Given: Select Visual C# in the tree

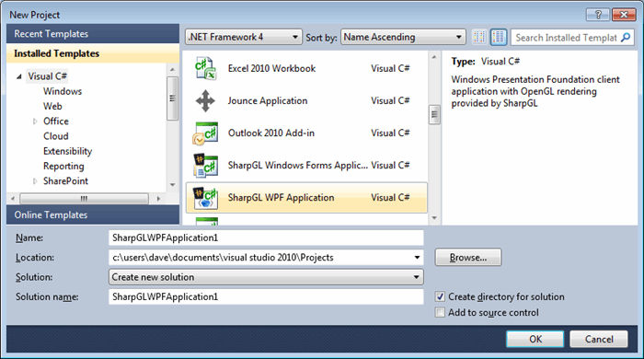Looking at the screenshot, I should point(47,76).
